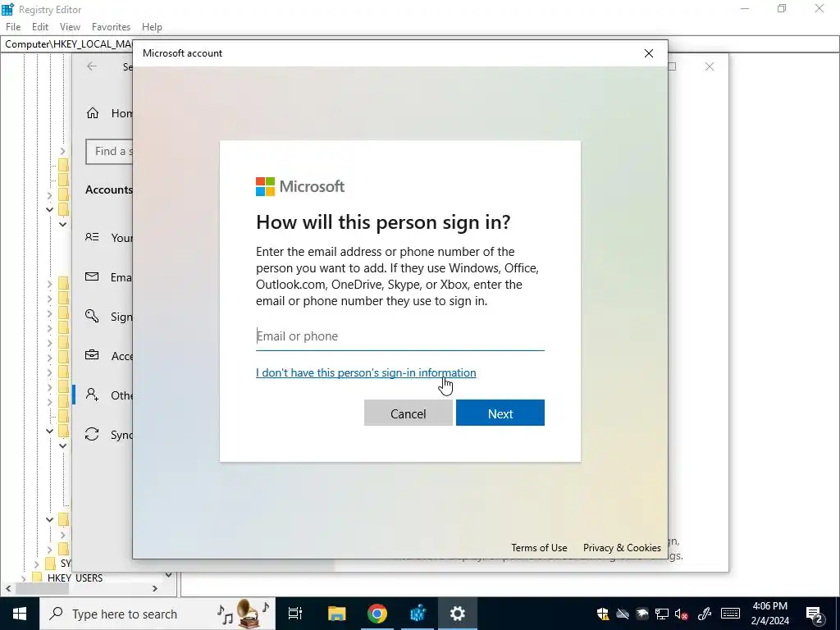This screenshot has height=630, width=840.
Task: Click the touch keyboard tray icon
Action: pyautogui.click(x=730, y=614)
